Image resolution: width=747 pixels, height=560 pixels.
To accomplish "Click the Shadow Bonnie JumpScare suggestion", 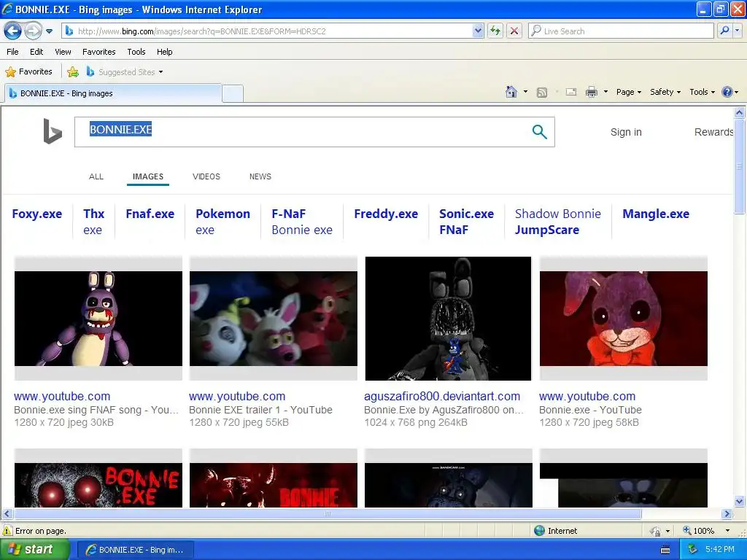I will click(x=558, y=222).
